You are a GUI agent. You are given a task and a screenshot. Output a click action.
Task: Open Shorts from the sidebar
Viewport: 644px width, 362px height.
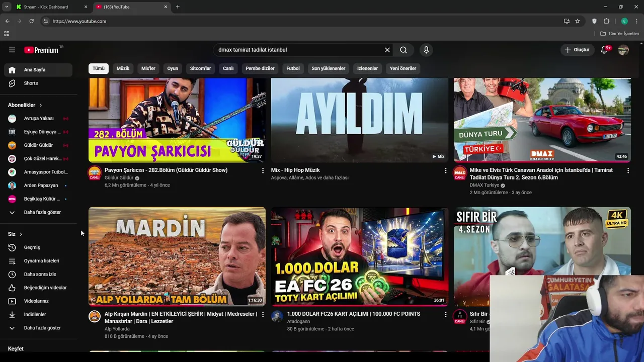38,83
